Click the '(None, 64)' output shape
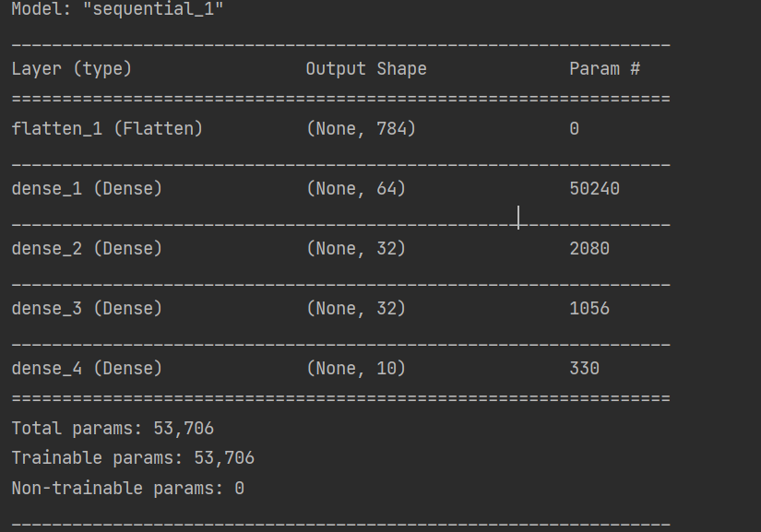 [356, 189]
